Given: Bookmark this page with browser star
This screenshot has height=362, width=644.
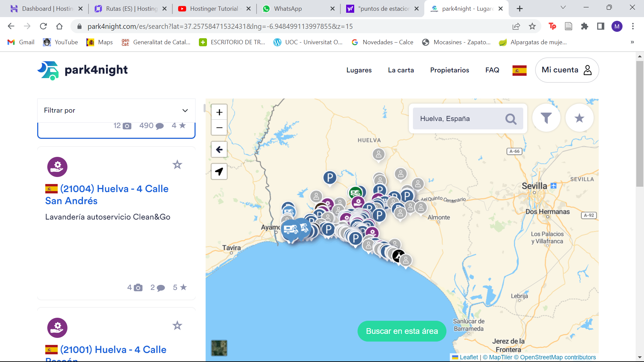Looking at the screenshot, I should 532,26.
